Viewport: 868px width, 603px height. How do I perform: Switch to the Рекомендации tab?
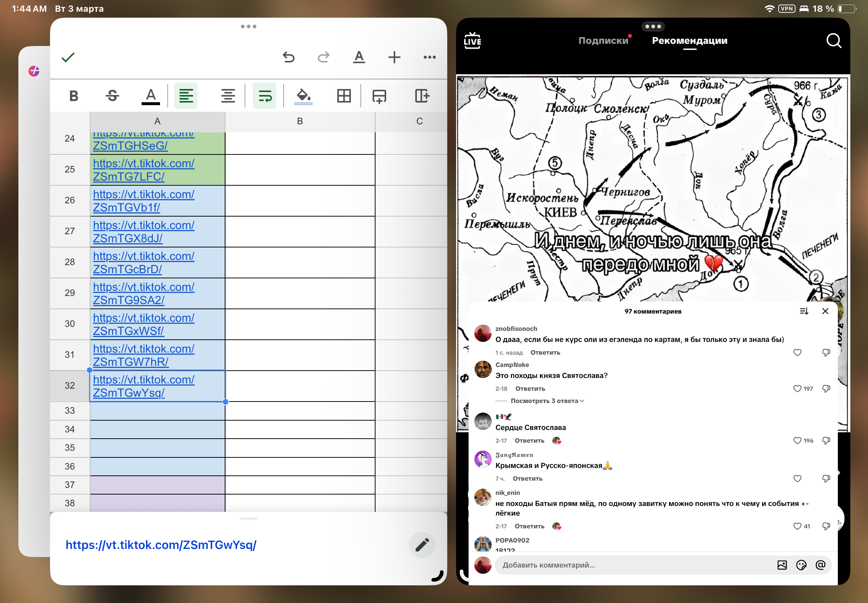[x=690, y=40]
